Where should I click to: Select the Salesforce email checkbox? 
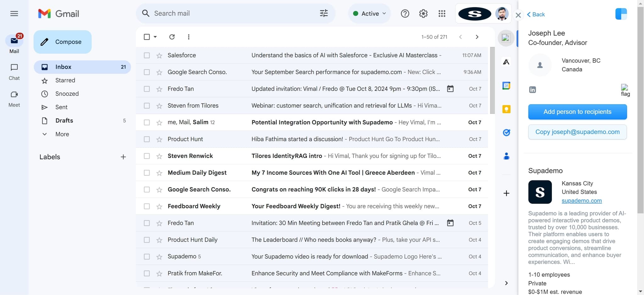click(147, 55)
